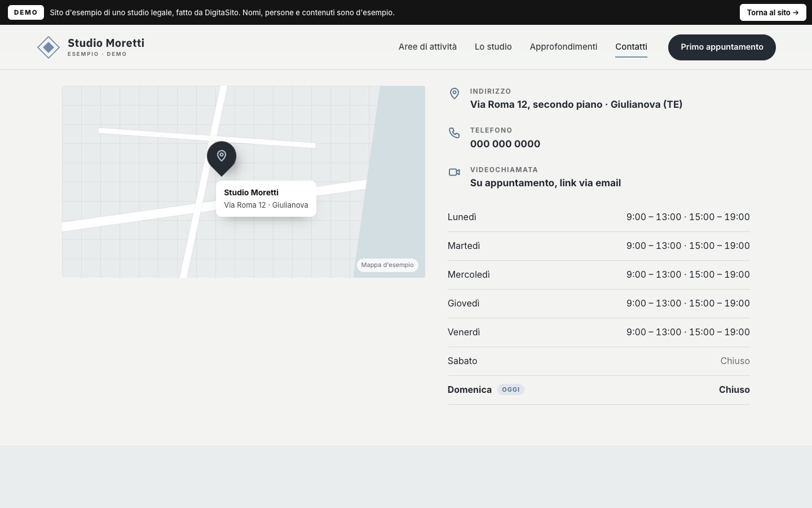Screen dimensions: 812x508
Task: Click the DEMO badge in the top bar
Action: pos(26,12)
